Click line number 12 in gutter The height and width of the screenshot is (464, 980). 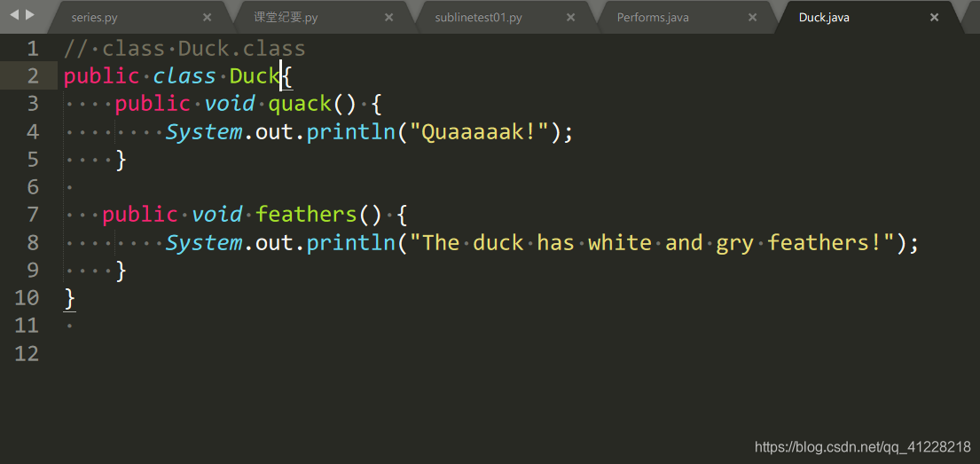click(27, 353)
